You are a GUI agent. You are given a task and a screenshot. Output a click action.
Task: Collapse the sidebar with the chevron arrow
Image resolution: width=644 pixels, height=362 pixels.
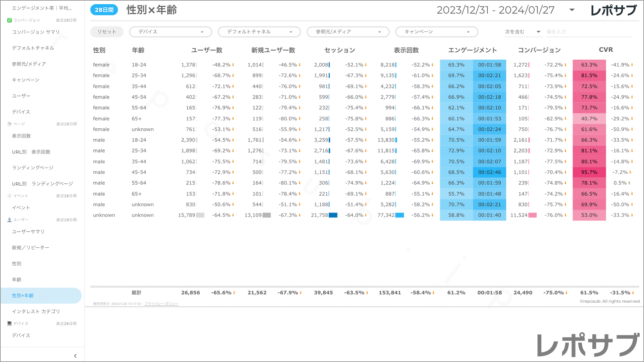click(75, 356)
